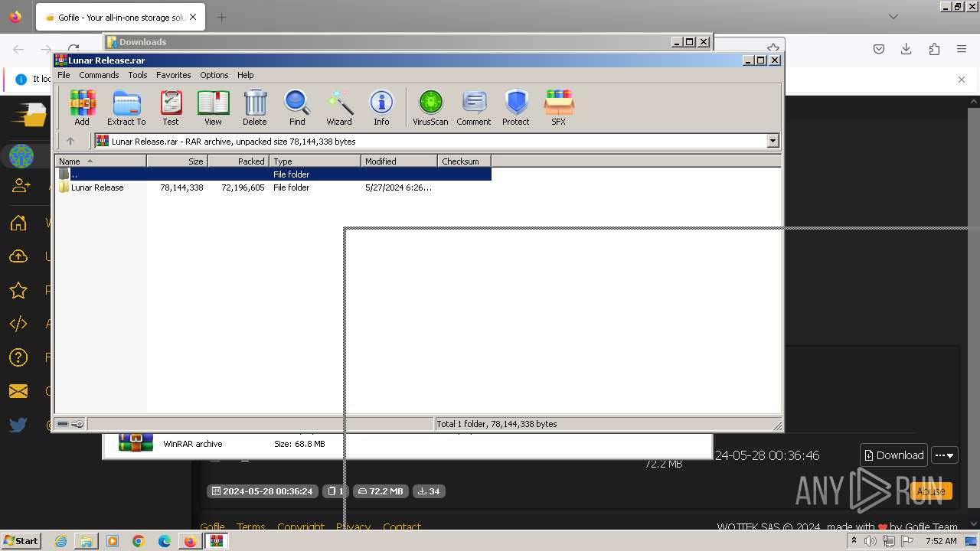Sort by the Type column header

point(315,161)
